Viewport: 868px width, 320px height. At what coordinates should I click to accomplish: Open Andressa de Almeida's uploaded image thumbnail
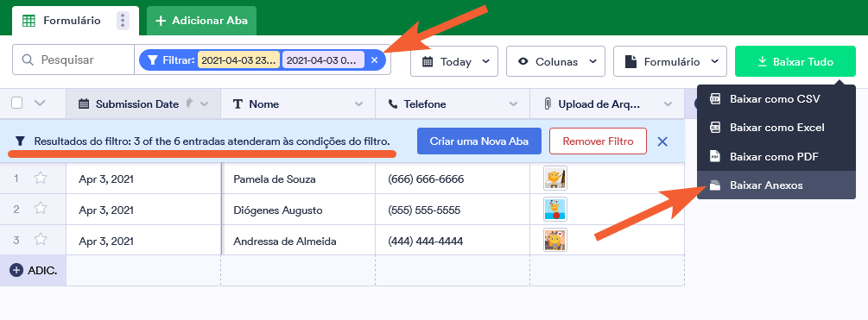pos(554,240)
